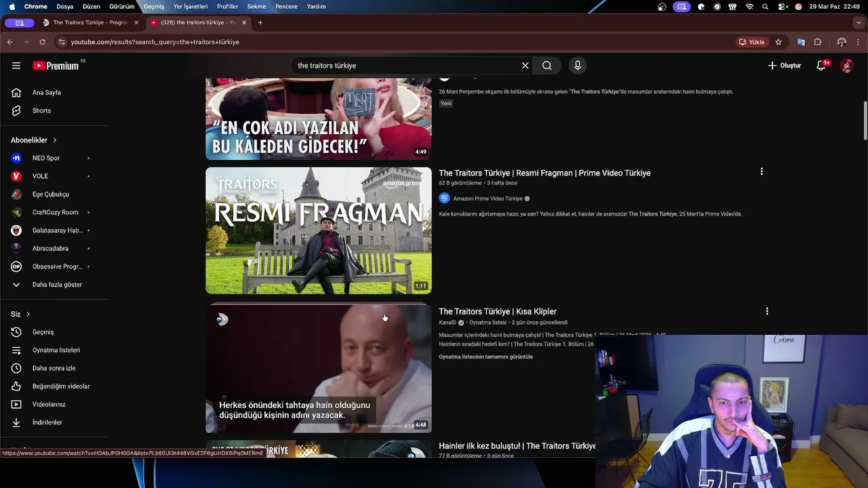The height and width of the screenshot is (488, 868).
Task: Click the Oluştur create button
Action: 785,66
